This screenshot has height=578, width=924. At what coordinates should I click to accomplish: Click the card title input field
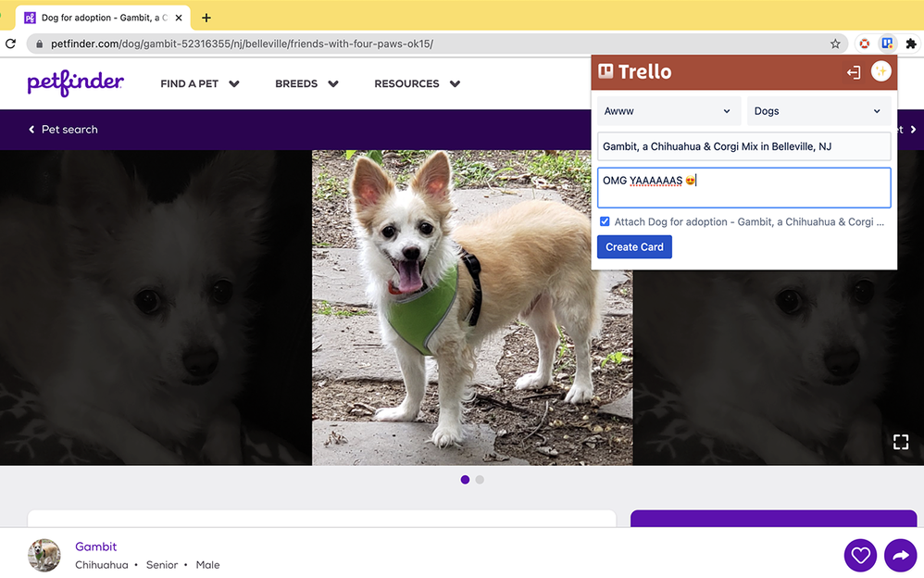click(x=743, y=146)
